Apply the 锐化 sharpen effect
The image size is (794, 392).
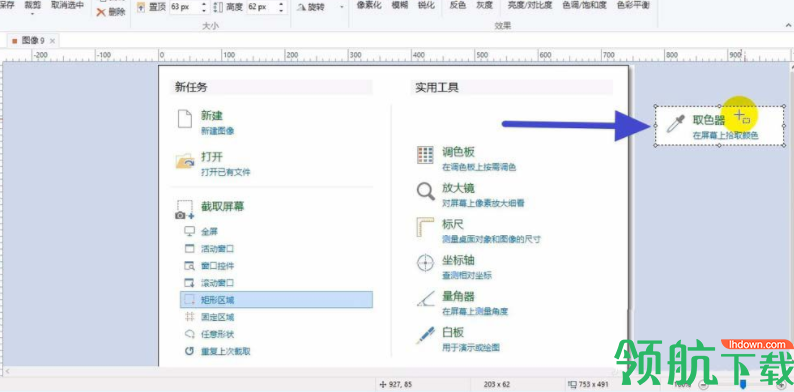coord(425,6)
